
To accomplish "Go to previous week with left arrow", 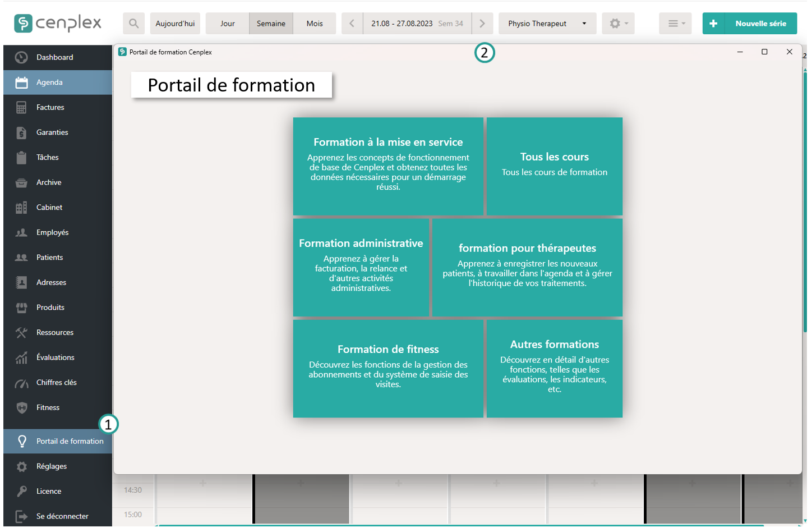I will click(x=352, y=24).
